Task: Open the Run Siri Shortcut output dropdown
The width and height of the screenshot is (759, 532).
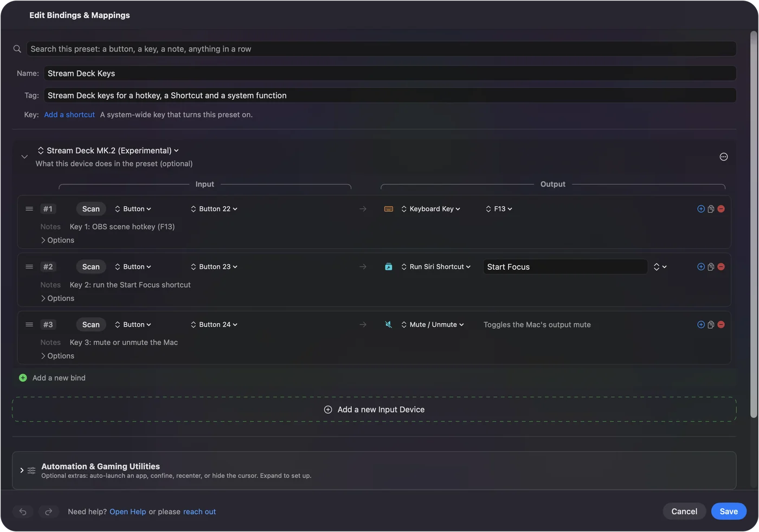Action: pyautogui.click(x=436, y=267)
